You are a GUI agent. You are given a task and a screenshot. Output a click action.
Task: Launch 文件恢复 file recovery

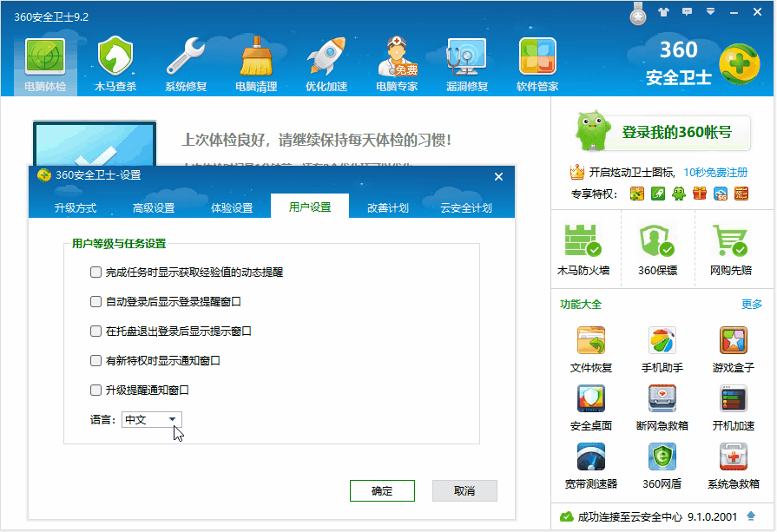[591, 349]
